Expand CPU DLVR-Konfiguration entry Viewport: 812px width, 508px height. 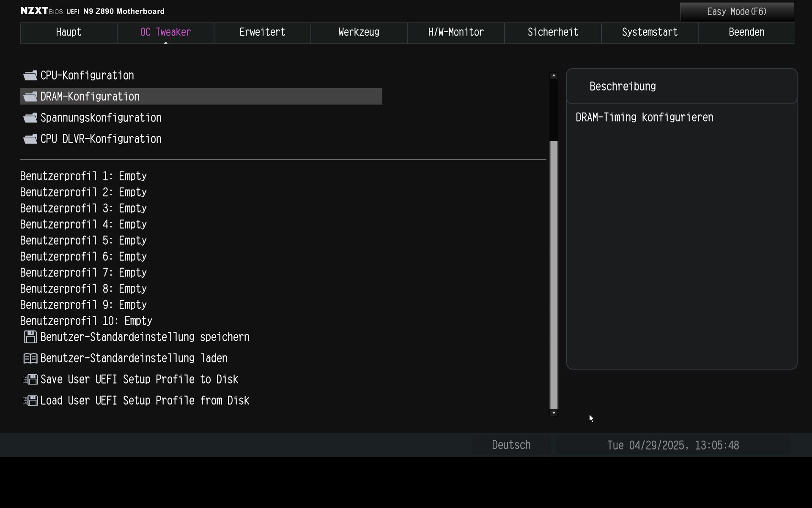(x=101, y=139)
